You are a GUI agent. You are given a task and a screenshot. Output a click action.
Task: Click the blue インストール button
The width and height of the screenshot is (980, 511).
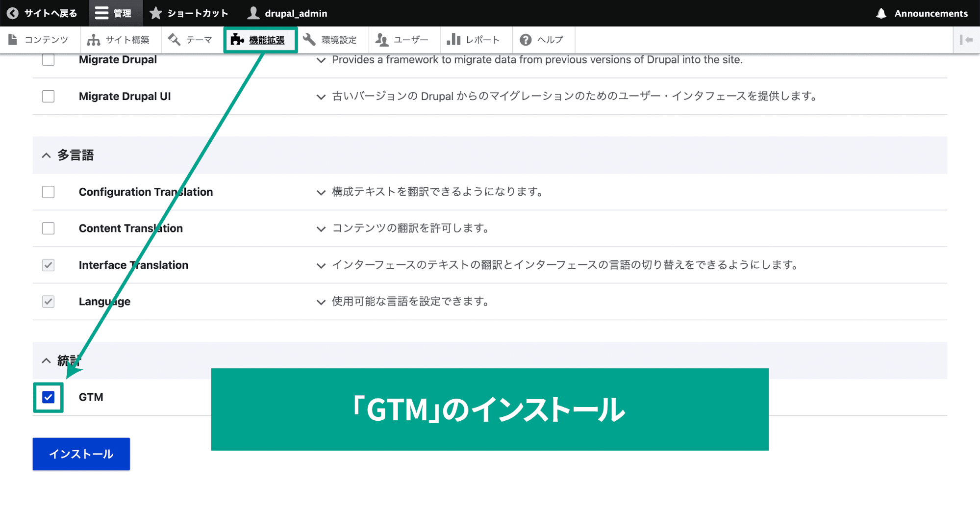81,454
